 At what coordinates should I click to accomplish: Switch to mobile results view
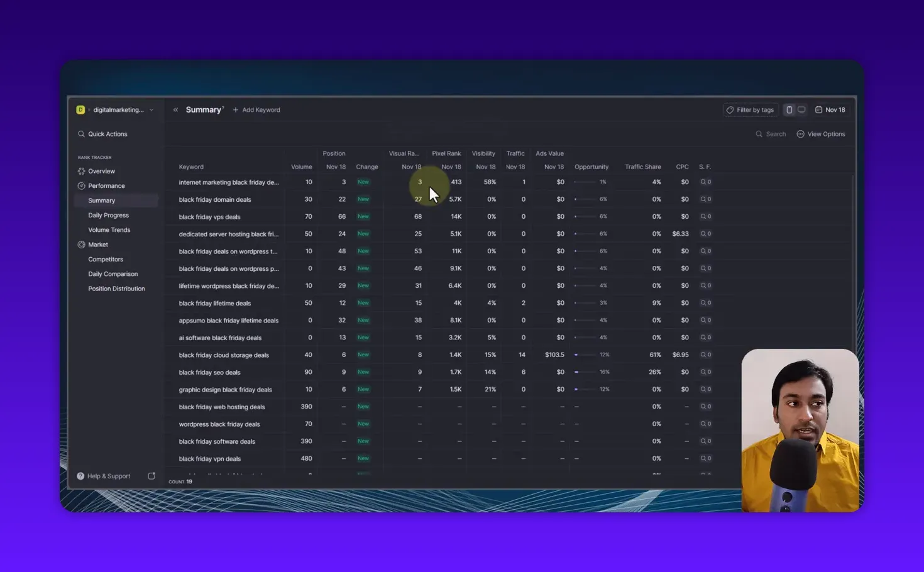point(789,109)
